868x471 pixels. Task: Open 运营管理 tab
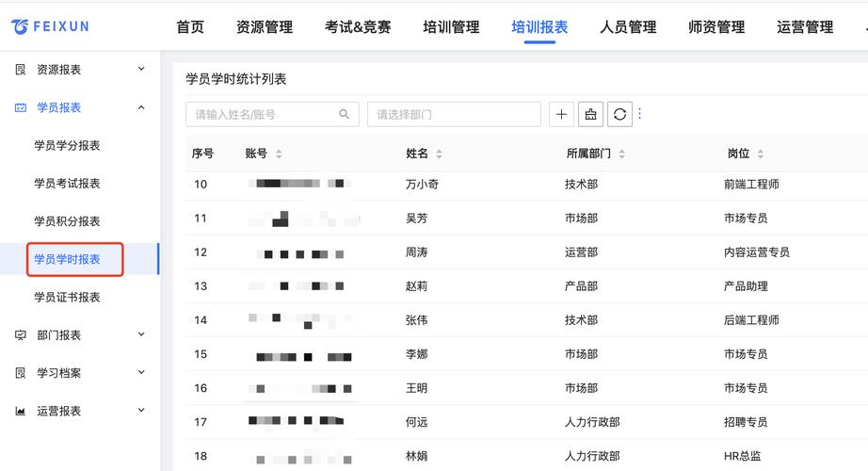[x=805, y=26]
